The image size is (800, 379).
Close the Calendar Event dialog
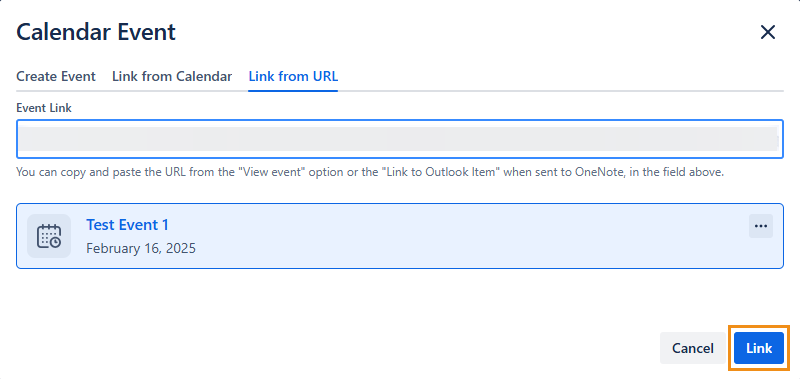(768, 32)
